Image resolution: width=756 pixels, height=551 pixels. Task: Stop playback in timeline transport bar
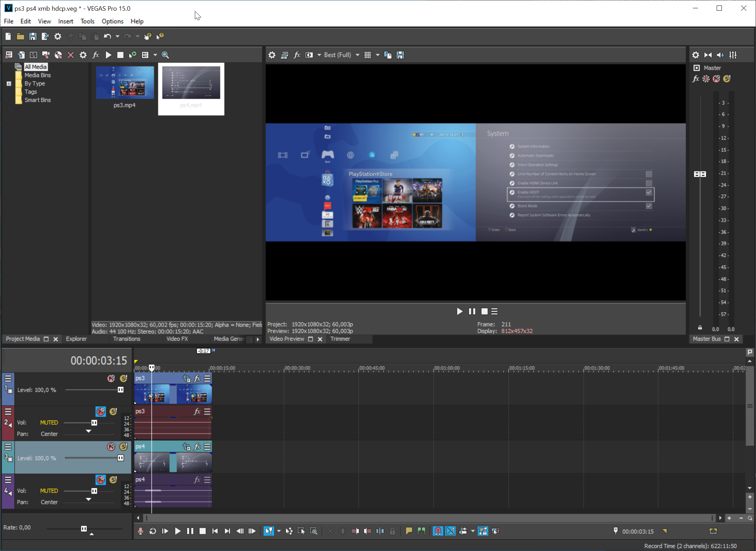(x=202, y=531)
